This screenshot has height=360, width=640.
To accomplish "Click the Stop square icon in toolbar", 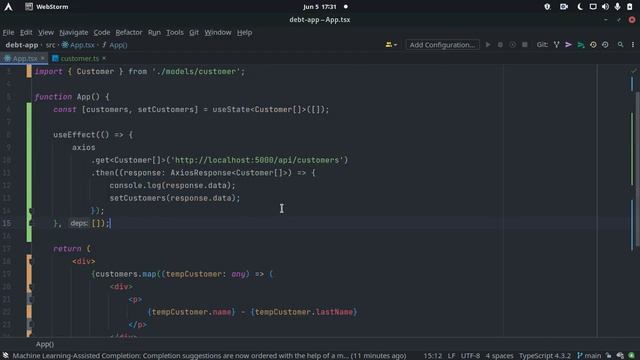I will click(525, 44).
